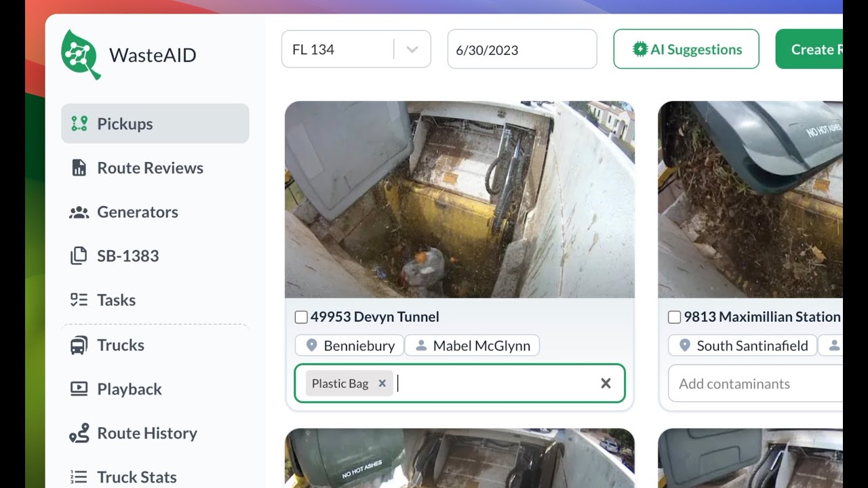The image size is (868, 488).
Task: Open the pickup photo below Maximillian Station card
Action: click(751, 458)
